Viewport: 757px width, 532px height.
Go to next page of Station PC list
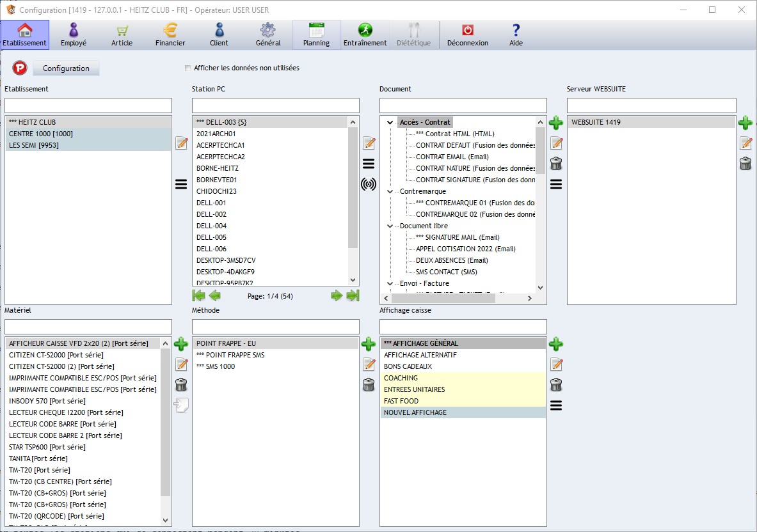(x=337, y=295)
